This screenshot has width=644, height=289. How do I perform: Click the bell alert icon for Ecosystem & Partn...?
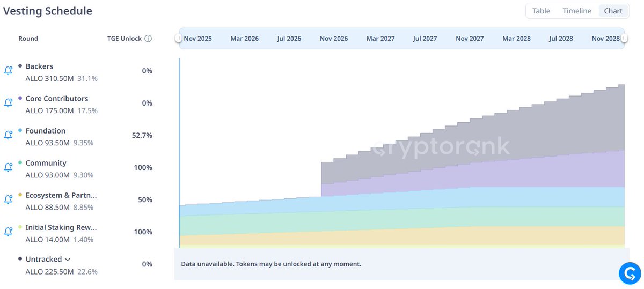8,199
